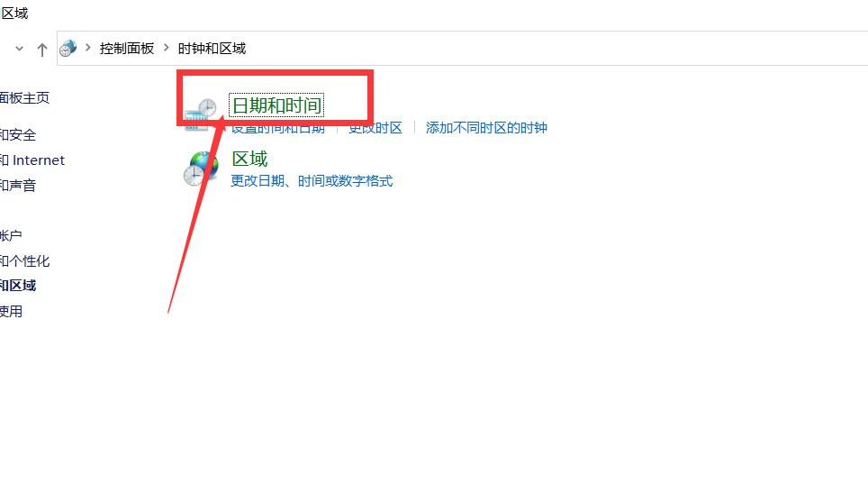Open the 个性化 category in sidebar
Image resolution: width=868 pixels, height=502 pixels.
(25, 261)
